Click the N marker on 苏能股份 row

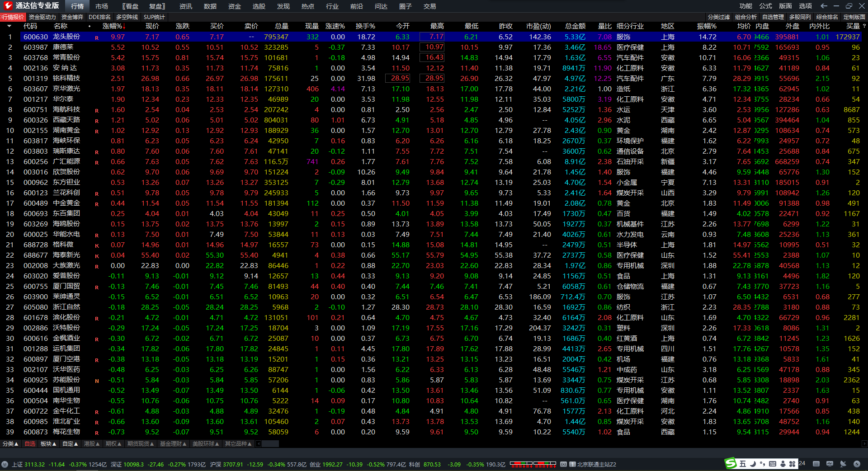(97, 381)
